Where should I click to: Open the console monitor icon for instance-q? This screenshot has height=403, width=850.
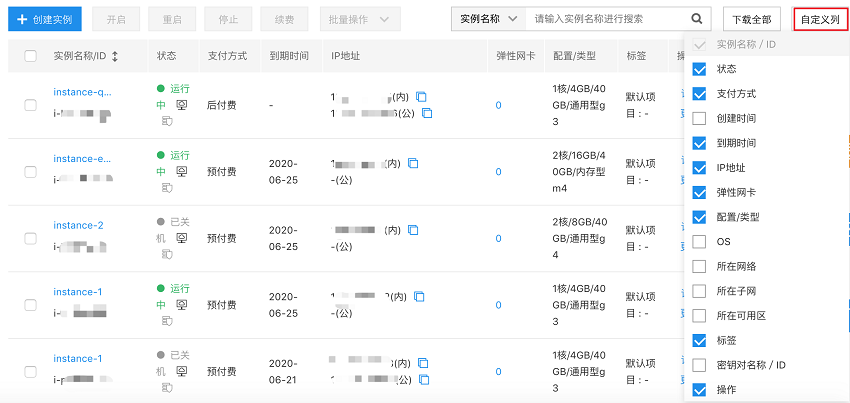[x=181, y=105]
